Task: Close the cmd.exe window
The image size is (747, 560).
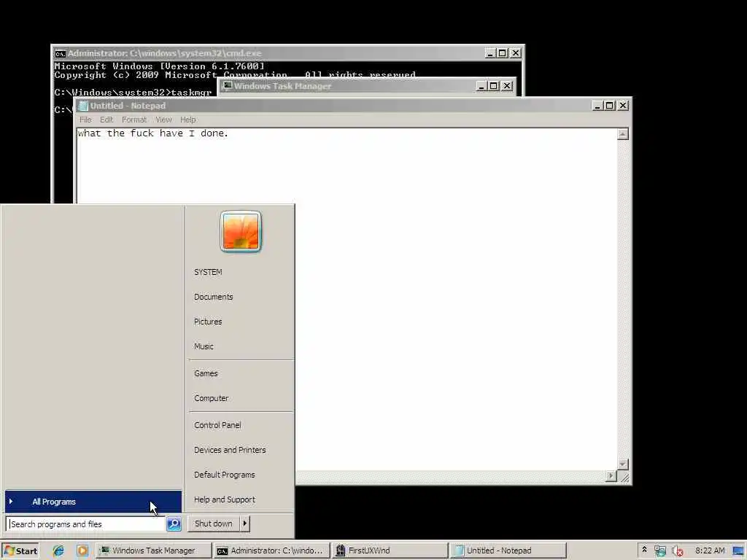Action: (516, 52)
